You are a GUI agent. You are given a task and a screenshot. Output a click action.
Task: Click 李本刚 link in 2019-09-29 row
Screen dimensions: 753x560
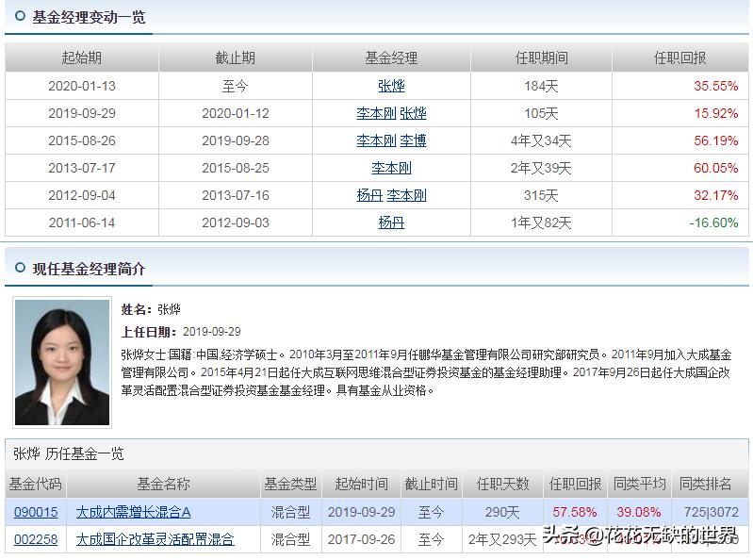click(376, 113)
